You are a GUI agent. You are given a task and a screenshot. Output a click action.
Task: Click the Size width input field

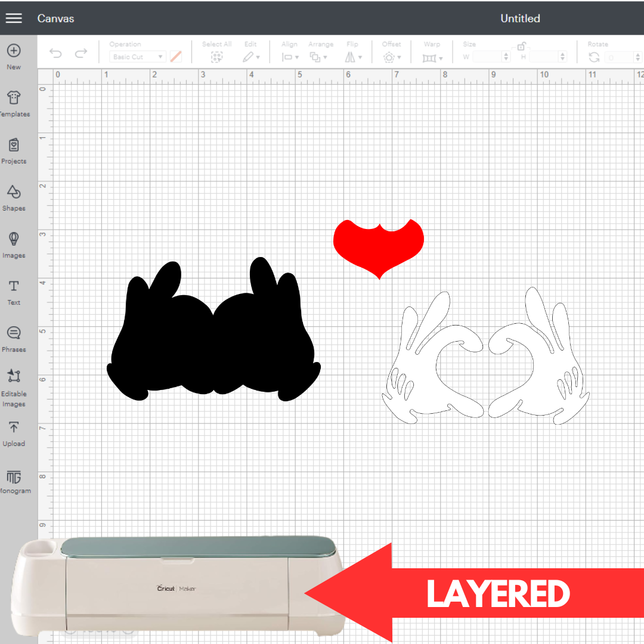click(x=487, y=57)
